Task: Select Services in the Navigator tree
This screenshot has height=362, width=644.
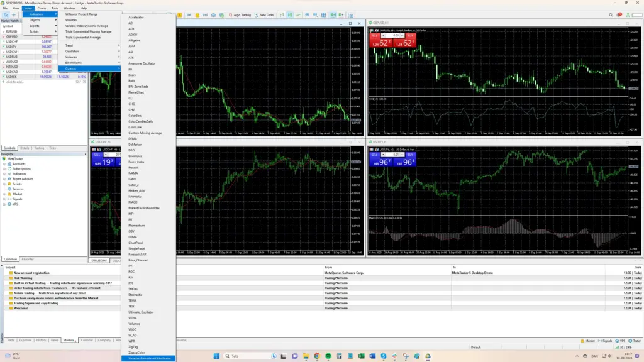Action: click(x=18, y=189)
